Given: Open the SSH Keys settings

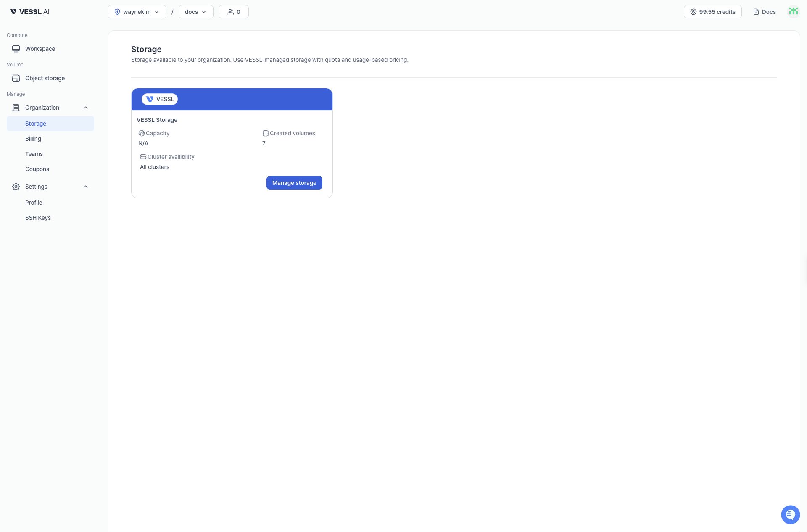Looking at the screenshot, I should click(x=38, y=218).
